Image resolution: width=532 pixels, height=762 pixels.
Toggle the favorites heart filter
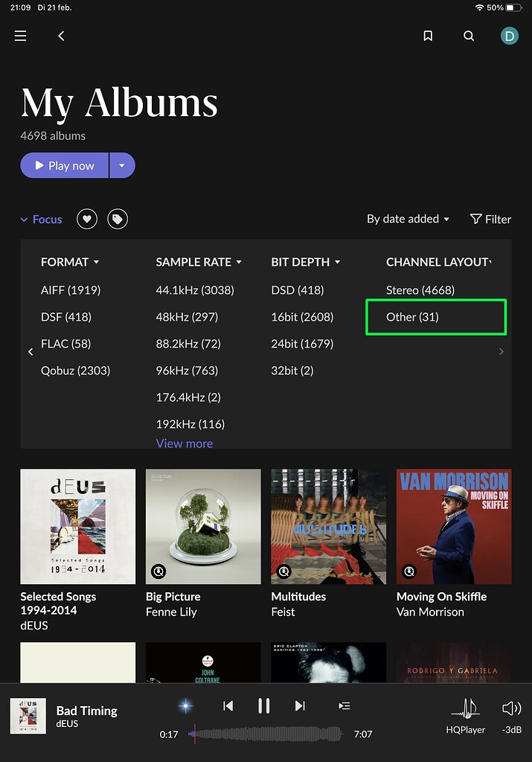point(86,219)
